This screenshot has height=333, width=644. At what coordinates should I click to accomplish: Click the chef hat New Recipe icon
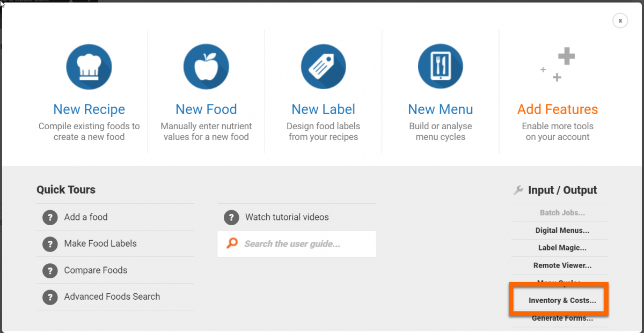pyautogui.click(x=89, y=67)
